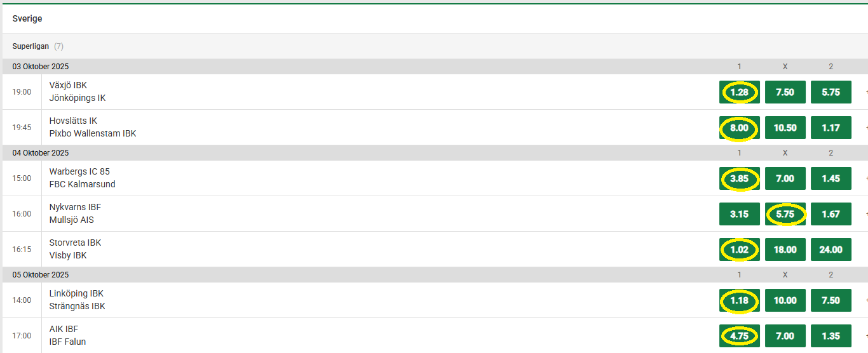Image resolution: width=868 pixels, height=353 pixels.
Task: Select Warbergs IC 85 win at 3.85
Action: [x=739, y=178]
